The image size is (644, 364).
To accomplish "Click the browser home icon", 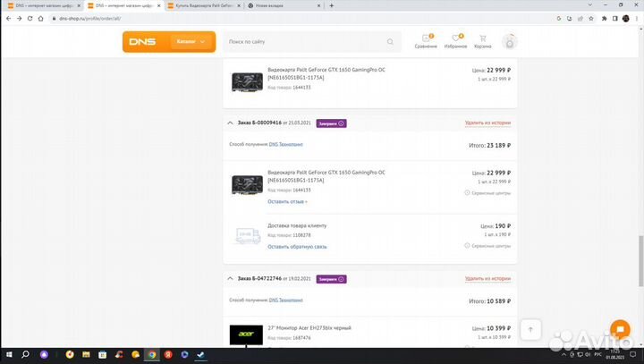I will (40, 19).
